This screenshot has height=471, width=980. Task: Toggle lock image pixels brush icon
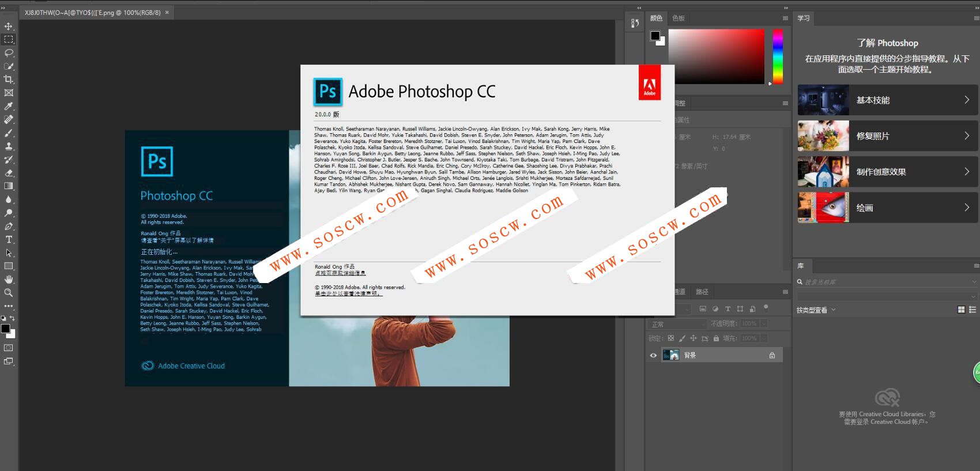682,338
